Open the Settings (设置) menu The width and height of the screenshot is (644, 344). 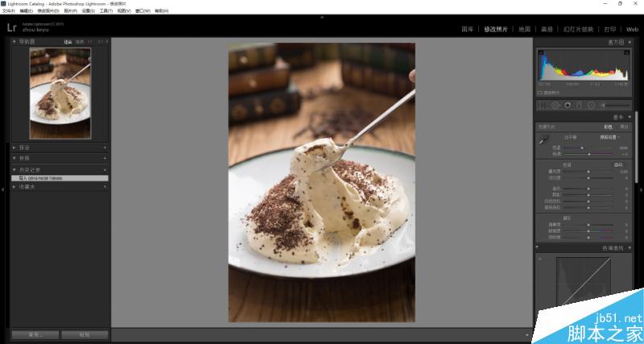coord(89,11)
